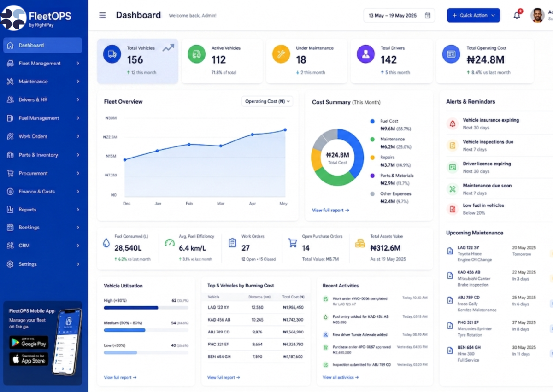Toggle the hamburger menu icon

[x=102, y=15]
